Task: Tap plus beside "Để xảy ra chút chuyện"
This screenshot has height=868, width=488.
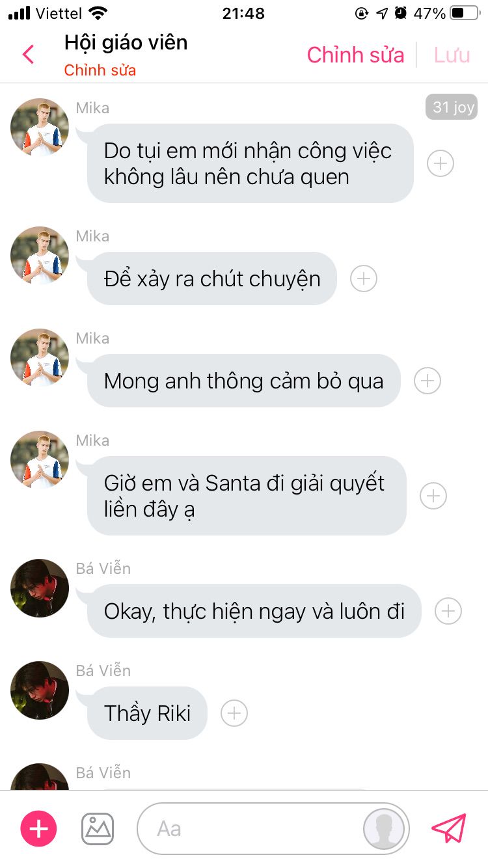Action: (364, 278)
